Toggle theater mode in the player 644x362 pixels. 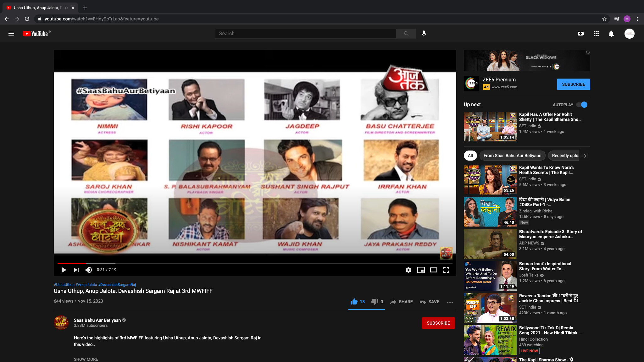coord(434,270)
